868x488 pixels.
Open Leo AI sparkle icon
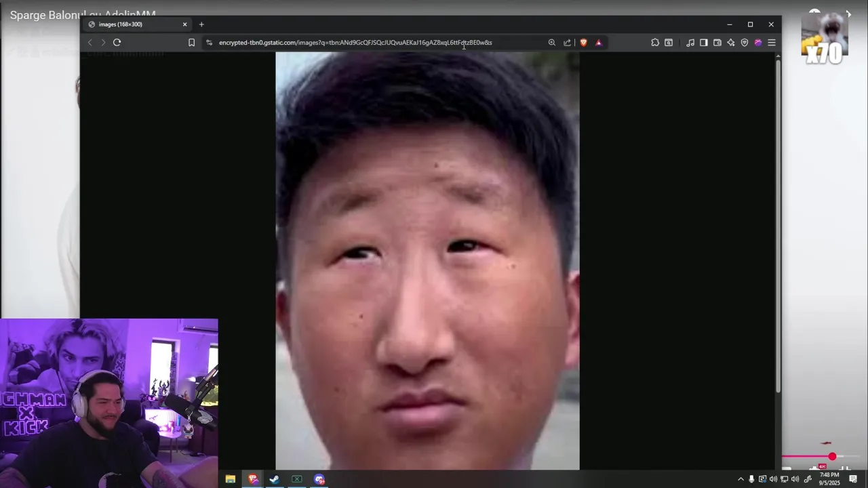pyautogui.click(x=731, y=42)
